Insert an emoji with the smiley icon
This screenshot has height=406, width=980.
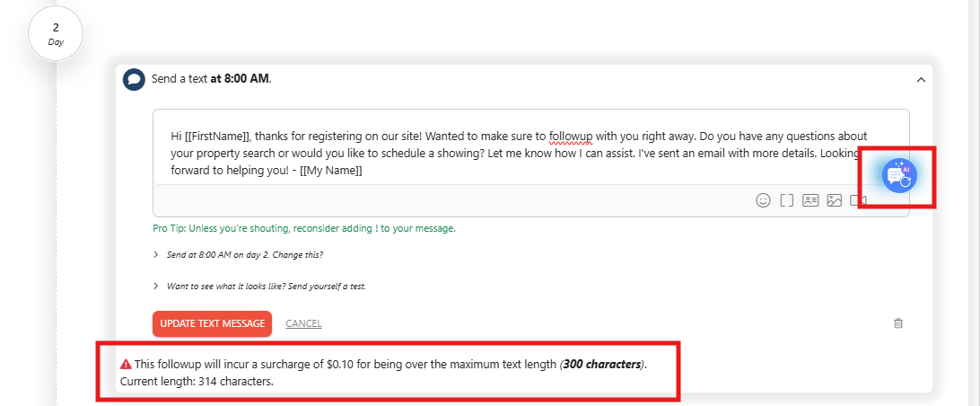(x=763, y=200)
